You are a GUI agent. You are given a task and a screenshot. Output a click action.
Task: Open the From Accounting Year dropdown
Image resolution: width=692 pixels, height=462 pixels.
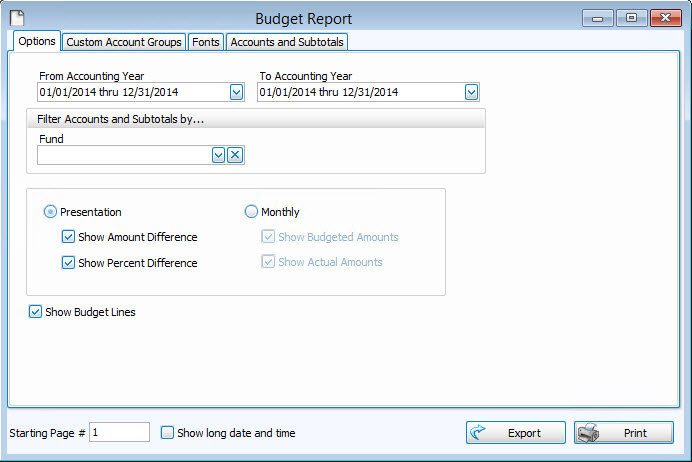(237, 92)
